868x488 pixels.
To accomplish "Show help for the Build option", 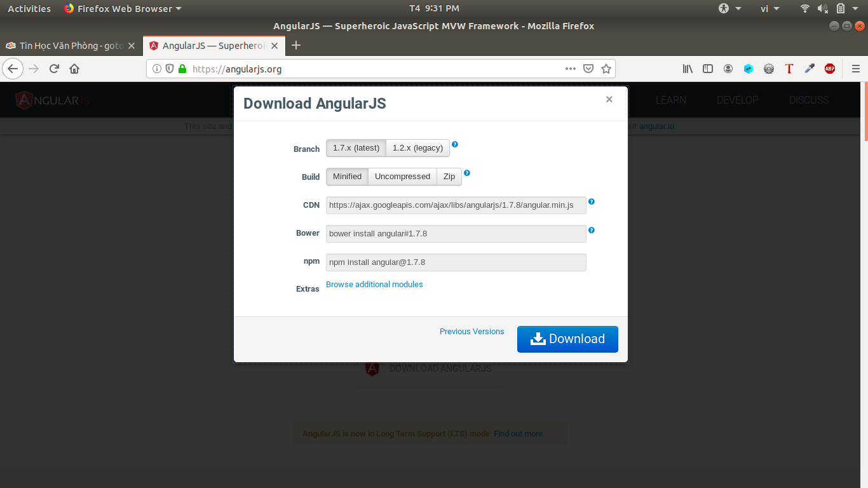I will coord(467,173).
